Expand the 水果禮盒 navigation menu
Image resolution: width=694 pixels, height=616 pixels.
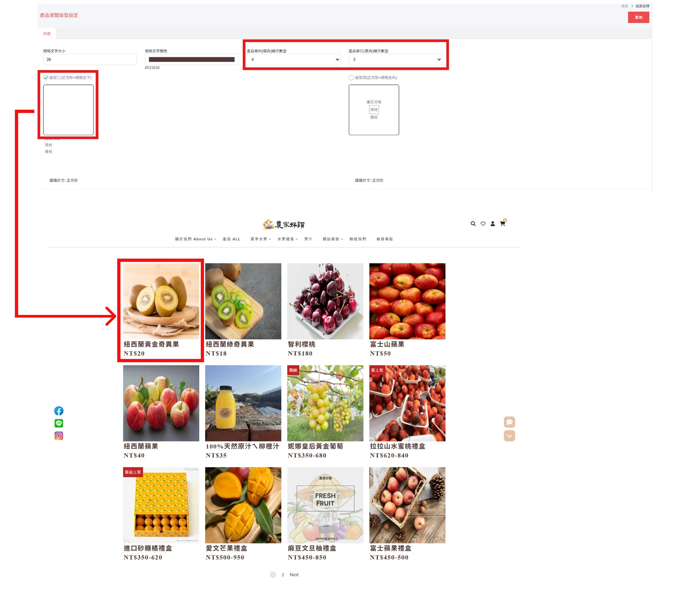click(x=288, y=239)
